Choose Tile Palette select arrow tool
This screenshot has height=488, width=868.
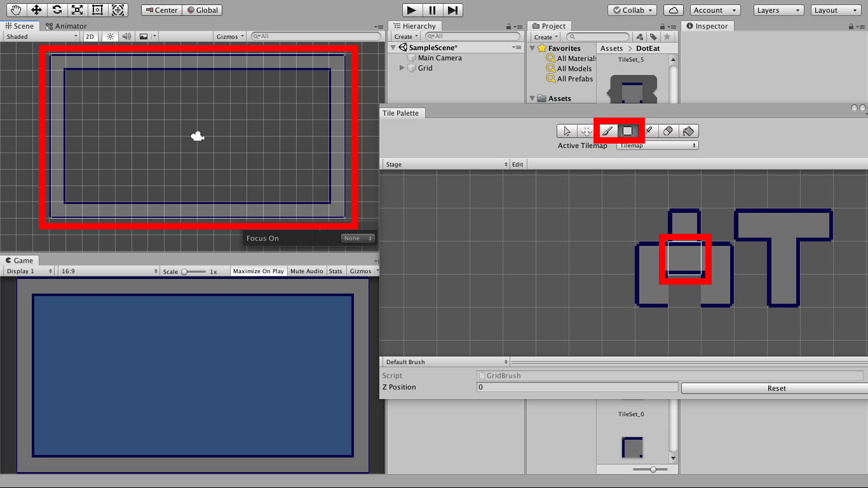(x=567, y=131)
